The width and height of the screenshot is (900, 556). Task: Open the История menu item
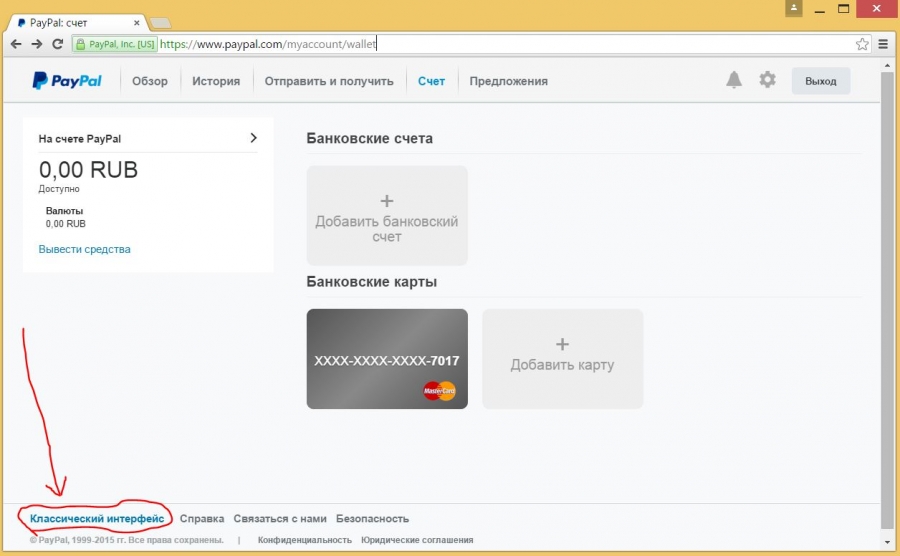tap(216, 81)
